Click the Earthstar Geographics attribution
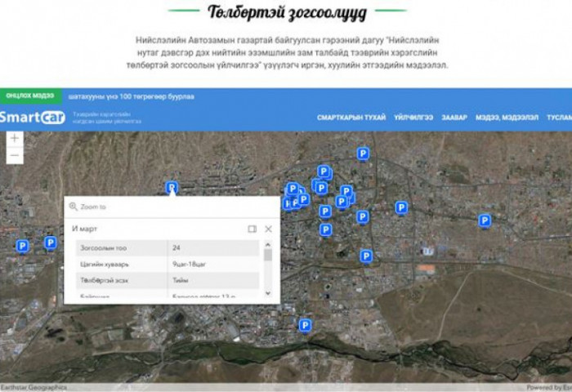Image resolution: width=572 pixels, height=392 pixels. tap(34, 387)
